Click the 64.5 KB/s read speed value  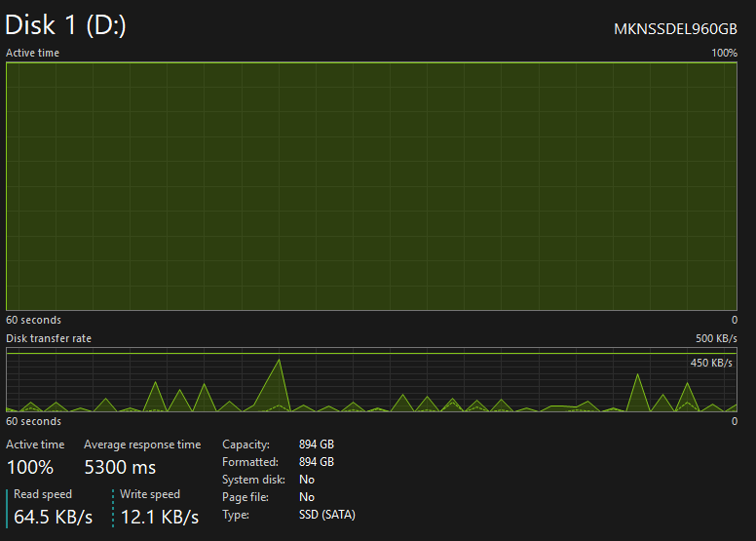[53, 517]
